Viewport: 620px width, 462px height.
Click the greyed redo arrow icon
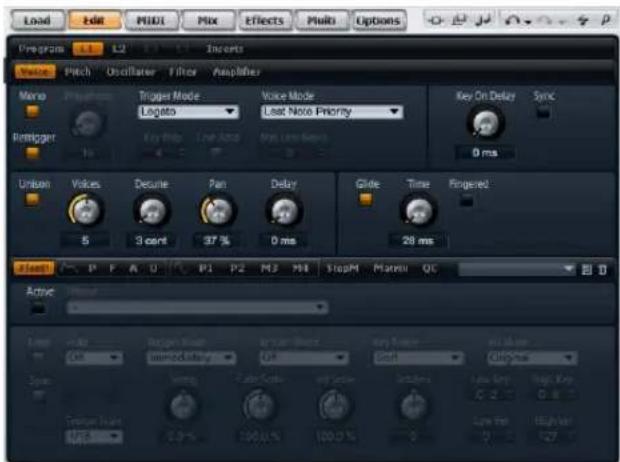[546, 20]
